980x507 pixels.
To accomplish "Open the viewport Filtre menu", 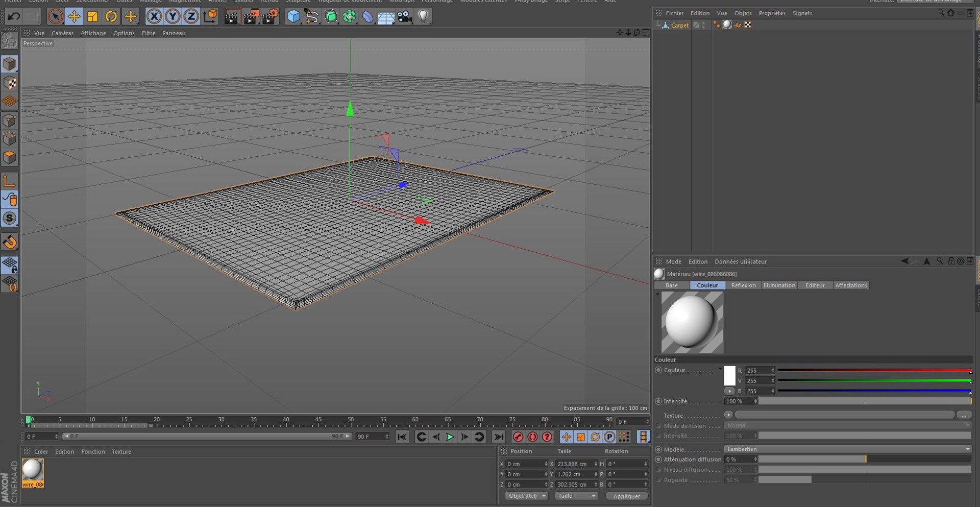I will click(149, 33).
